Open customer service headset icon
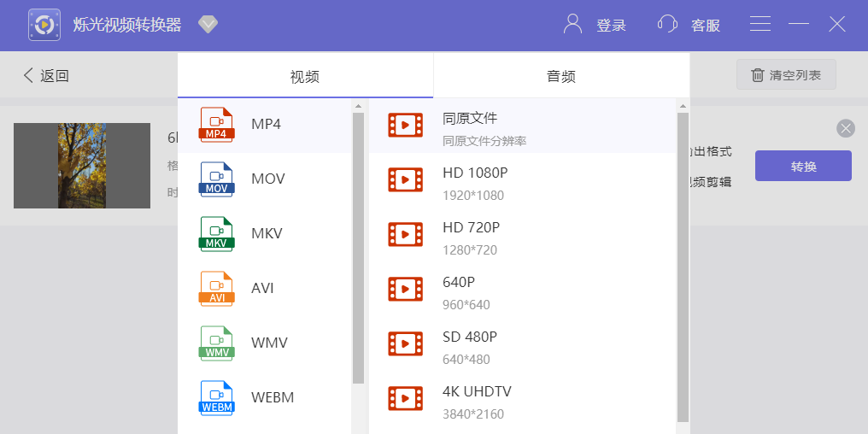Image resolution: width=868 pixels, height=434 pixels. coord(667,25)
